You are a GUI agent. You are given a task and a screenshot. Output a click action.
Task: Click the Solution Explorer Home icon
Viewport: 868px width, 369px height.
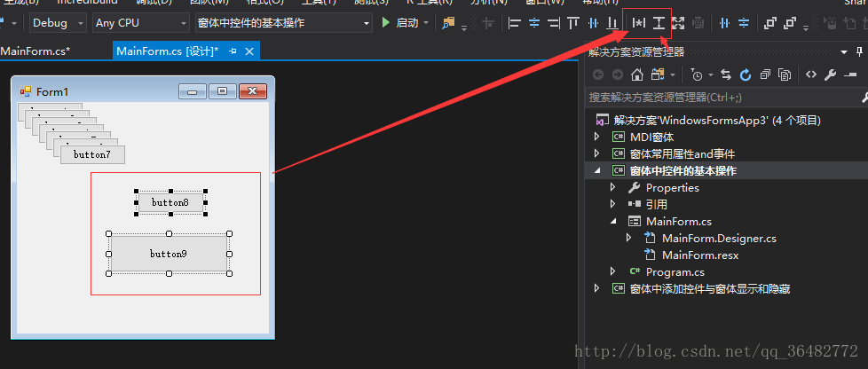[637, 75]
